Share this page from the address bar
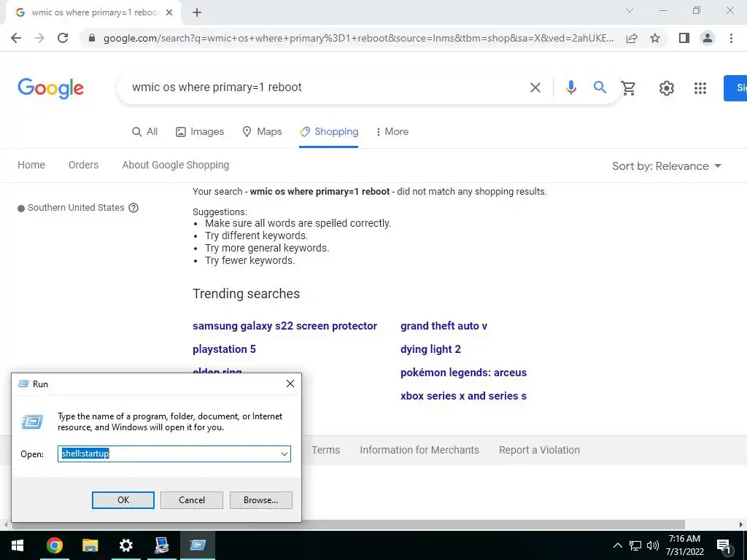 (x=632, y=38)
